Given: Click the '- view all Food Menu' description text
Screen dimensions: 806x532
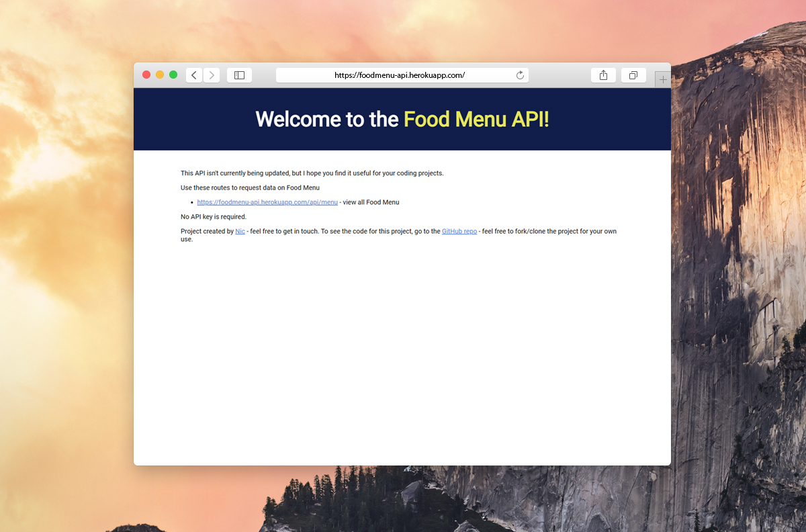Looking at the screenshot, I should [x=369, y=202].
